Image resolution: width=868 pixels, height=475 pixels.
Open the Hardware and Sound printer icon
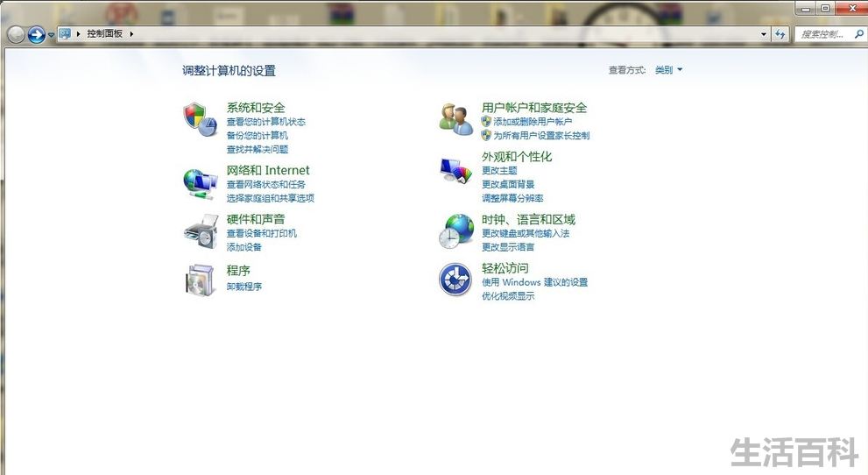coord(201,231)
